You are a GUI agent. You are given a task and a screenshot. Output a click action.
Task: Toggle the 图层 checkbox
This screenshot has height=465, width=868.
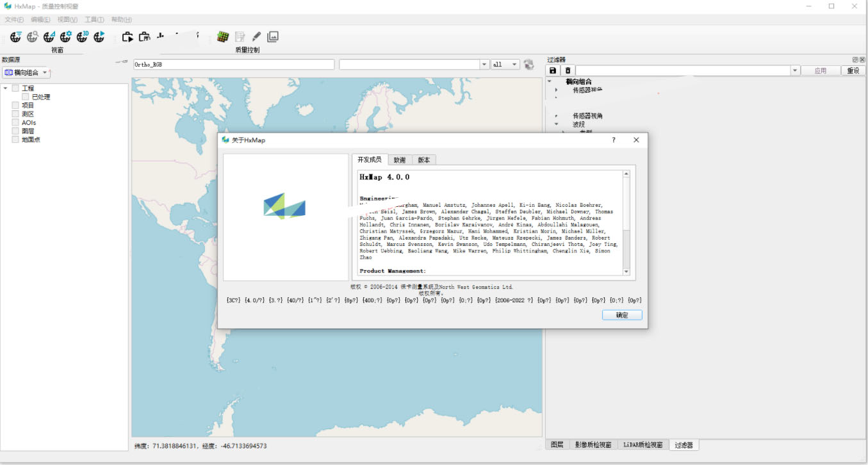pyautogui.click(x=15, y=131)
